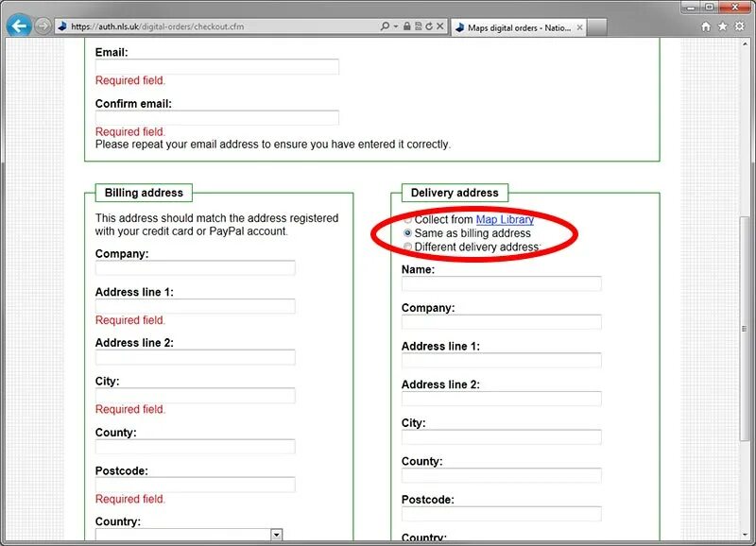Click the billing Company field
This screenshot has height=546, width=756.
[x=196, y=268]
